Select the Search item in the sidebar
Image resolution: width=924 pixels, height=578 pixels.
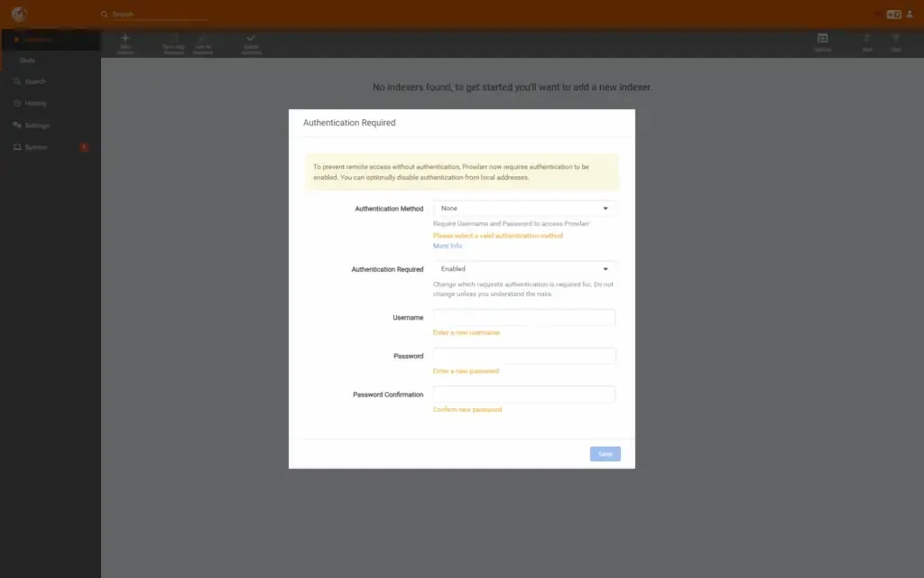point(35,81)
